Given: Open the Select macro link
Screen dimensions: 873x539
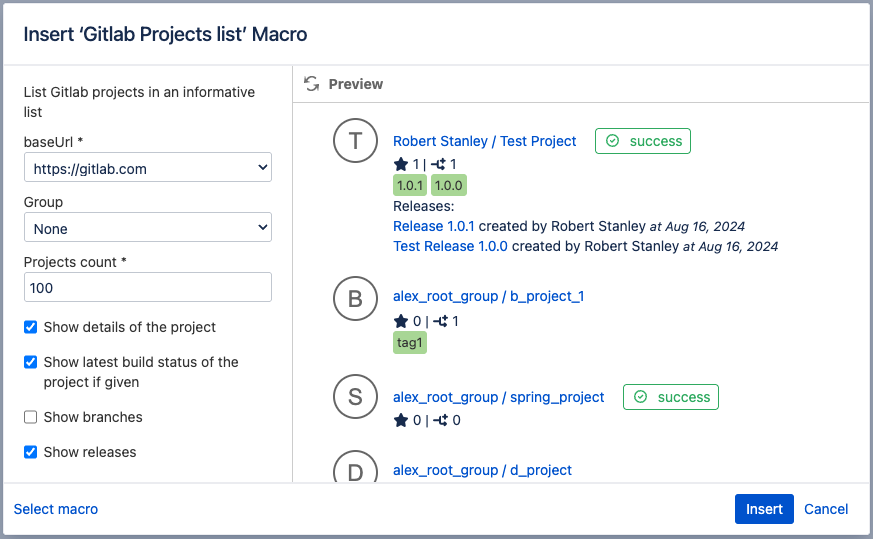Looking at the screenshot, I should point(56,509).
